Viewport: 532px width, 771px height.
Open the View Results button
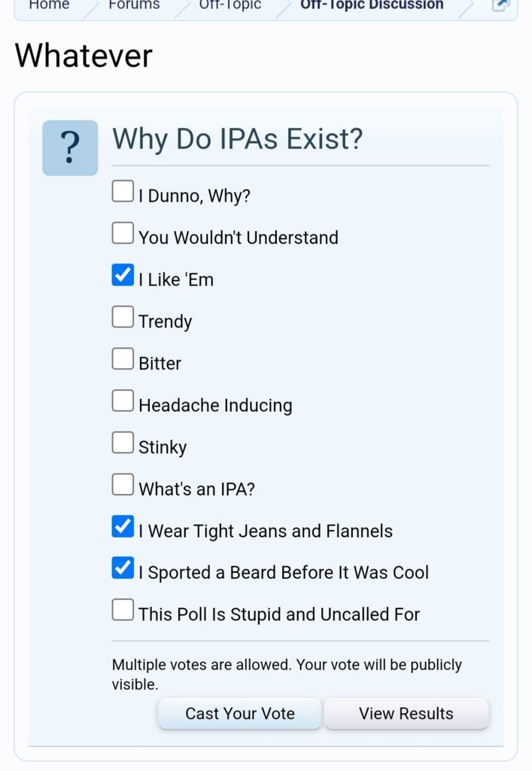tap(406, 714)
